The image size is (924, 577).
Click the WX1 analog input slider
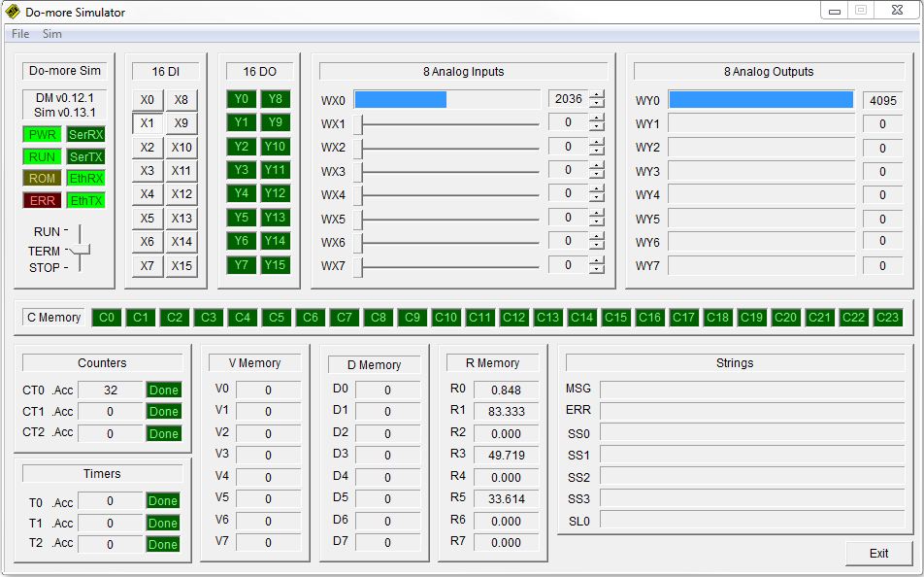tap(448, 124)
